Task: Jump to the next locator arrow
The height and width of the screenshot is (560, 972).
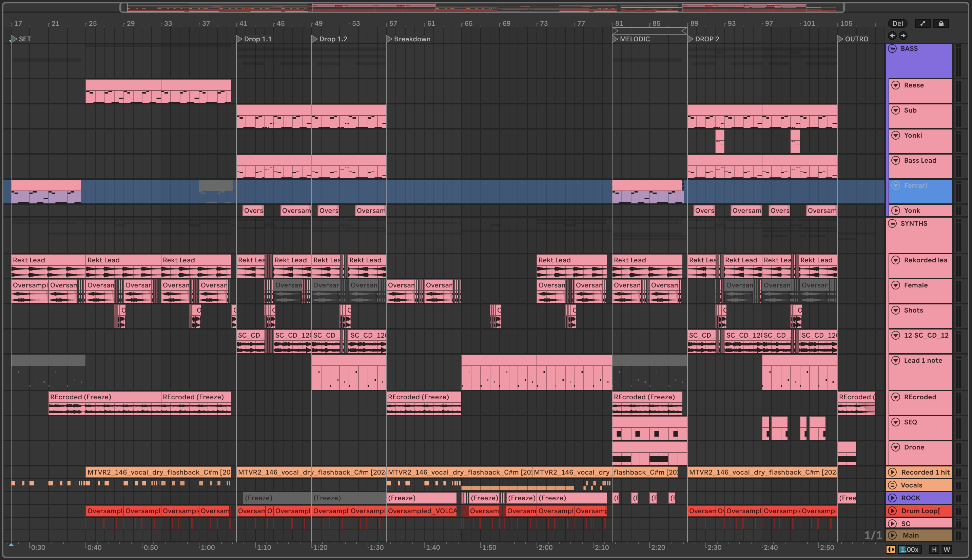Action: tap(903, 36)
